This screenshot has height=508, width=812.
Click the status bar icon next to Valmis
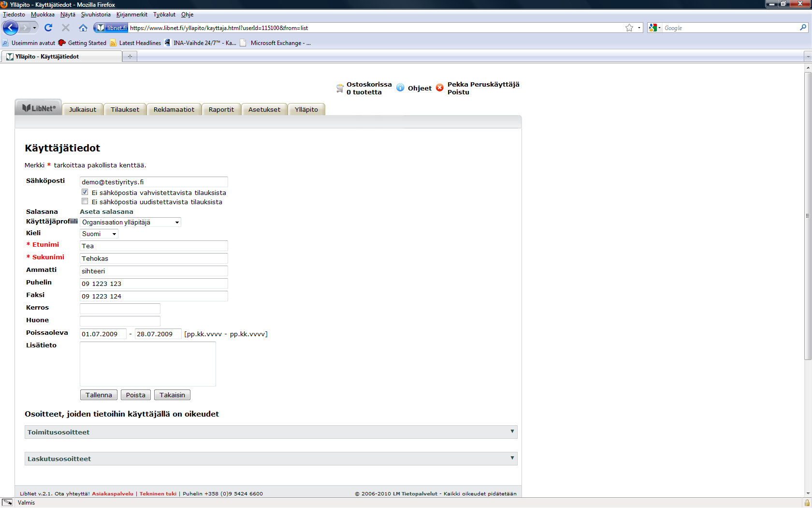click(x=7, y=502)
